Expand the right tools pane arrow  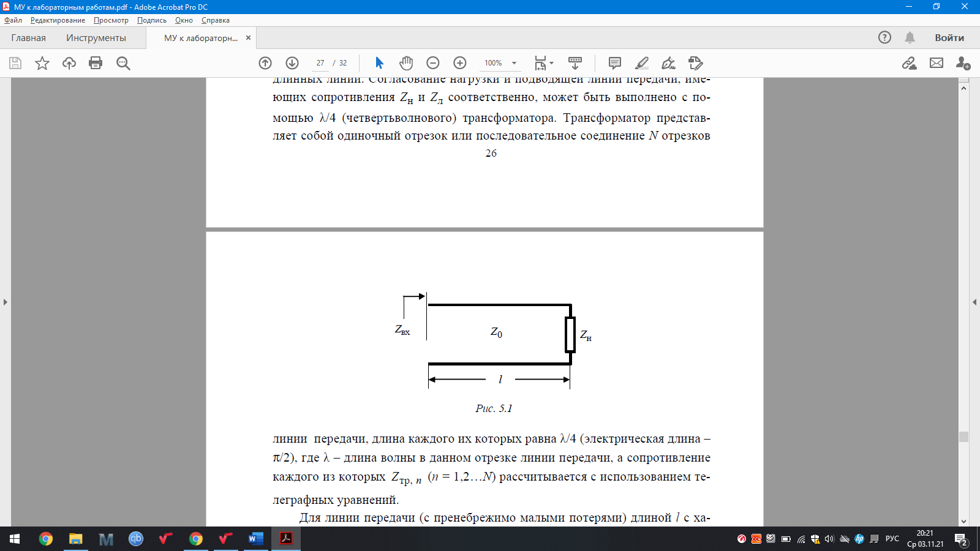(974, 302)
